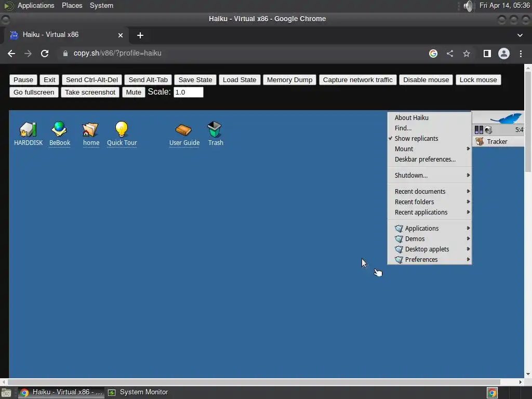Click the Scale input field

(x=188, y=92)
